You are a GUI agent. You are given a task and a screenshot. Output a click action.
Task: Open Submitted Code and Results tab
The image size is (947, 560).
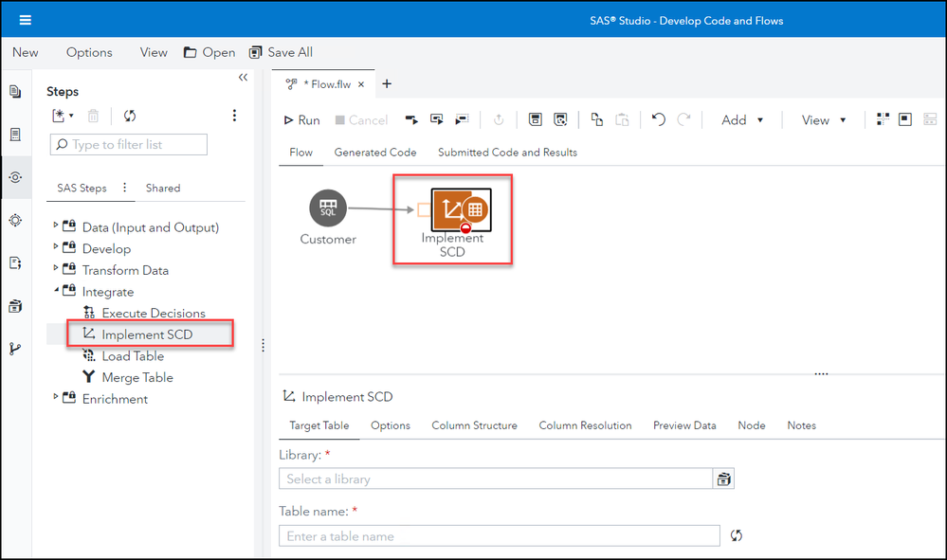(x=507, y=153)
